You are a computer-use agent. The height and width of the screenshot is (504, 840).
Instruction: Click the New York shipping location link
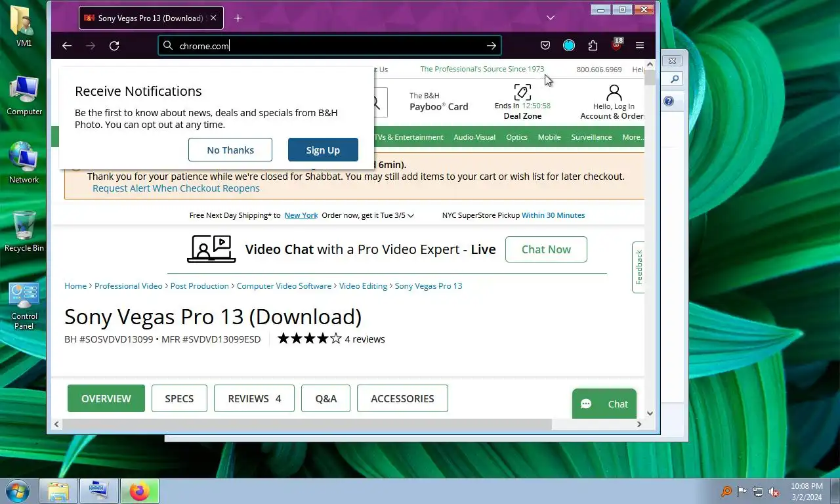coord(301,215)
